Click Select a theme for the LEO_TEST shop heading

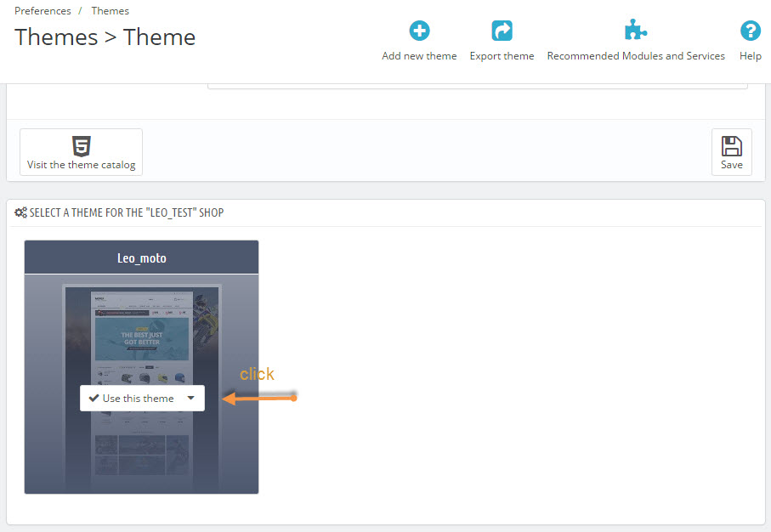point(127,212)
